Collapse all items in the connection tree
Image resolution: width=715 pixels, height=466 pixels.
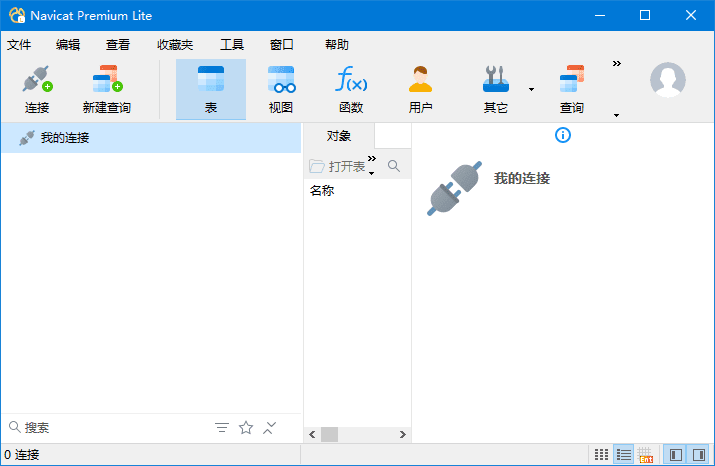click(x=269, y=428)
